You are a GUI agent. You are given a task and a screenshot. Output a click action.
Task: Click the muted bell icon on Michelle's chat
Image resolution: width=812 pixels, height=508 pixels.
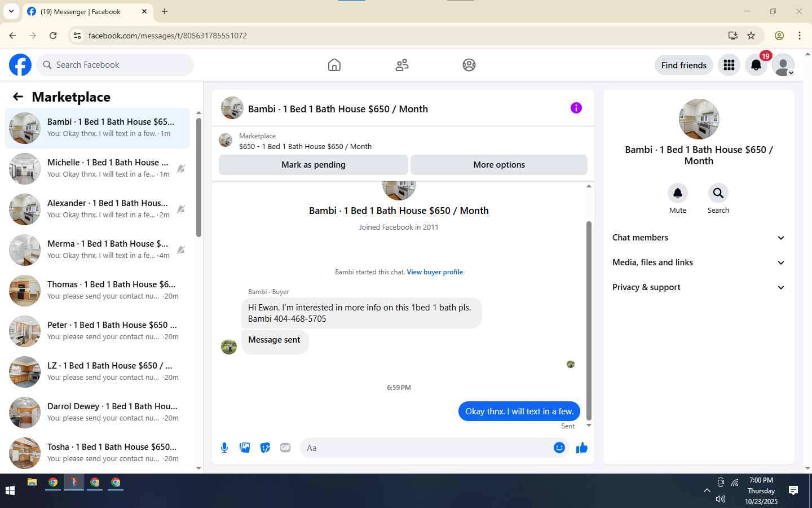[181, 169]
